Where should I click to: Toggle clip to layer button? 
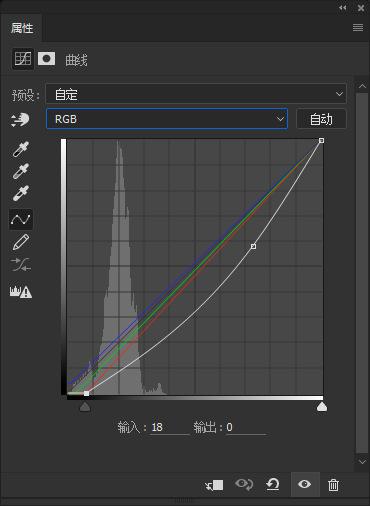(214, 485)
